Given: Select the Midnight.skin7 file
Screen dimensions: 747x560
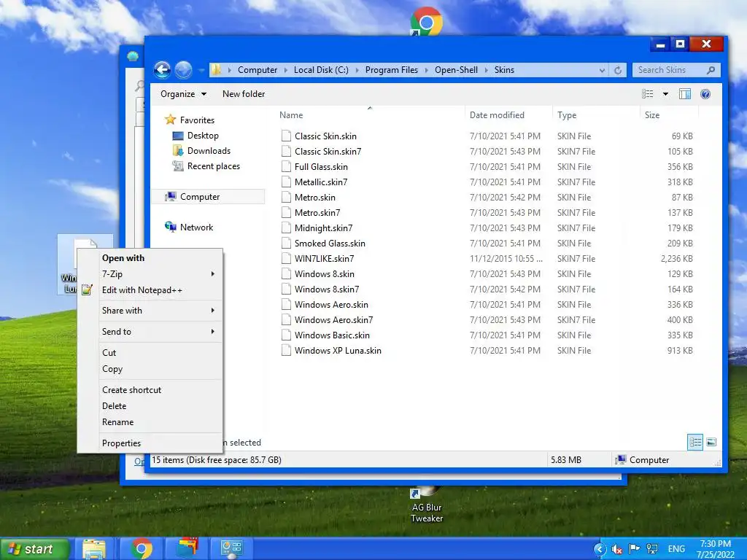Looking at the screenshot, I should coord(323,228).
